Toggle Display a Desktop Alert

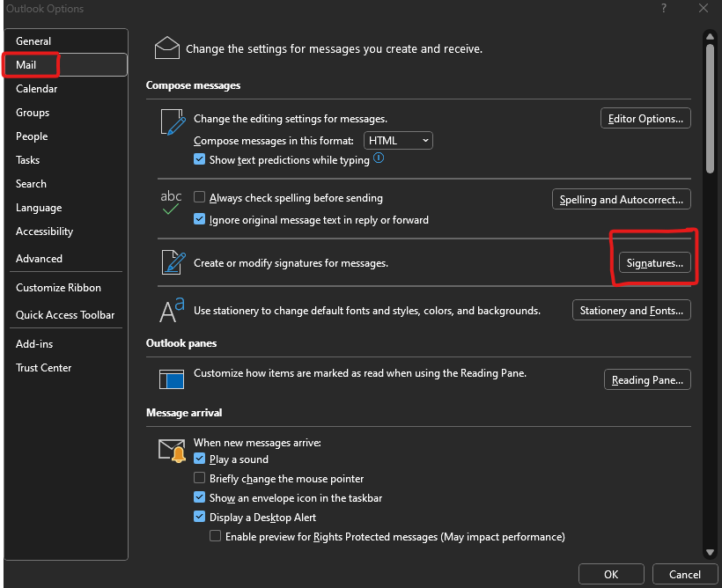[x=199, y=516]
